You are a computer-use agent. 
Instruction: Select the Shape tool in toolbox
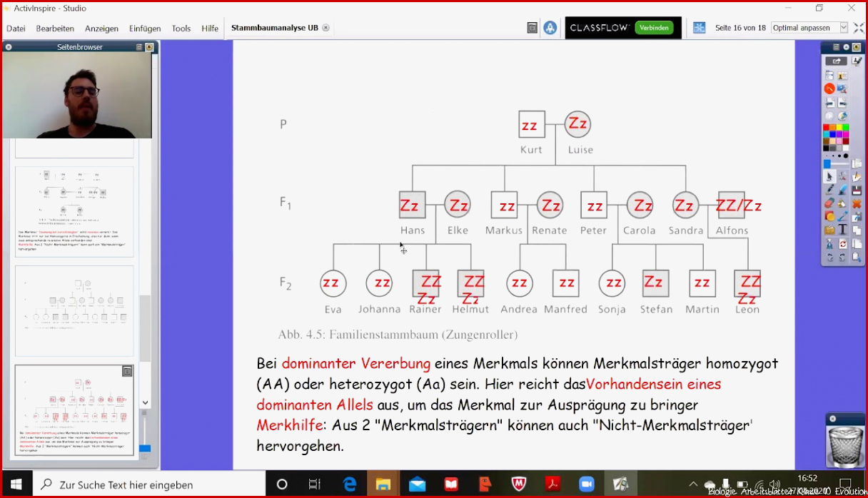point(829,216)
